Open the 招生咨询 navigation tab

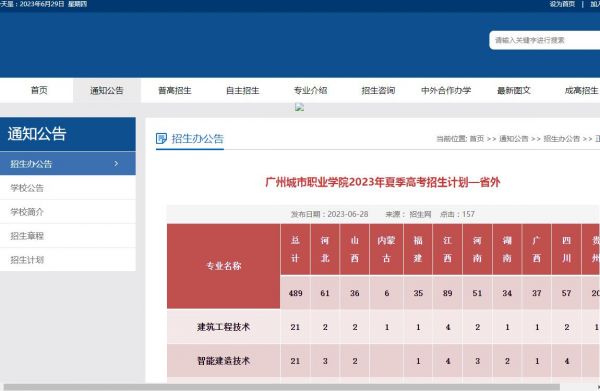(x=378, y=90)
